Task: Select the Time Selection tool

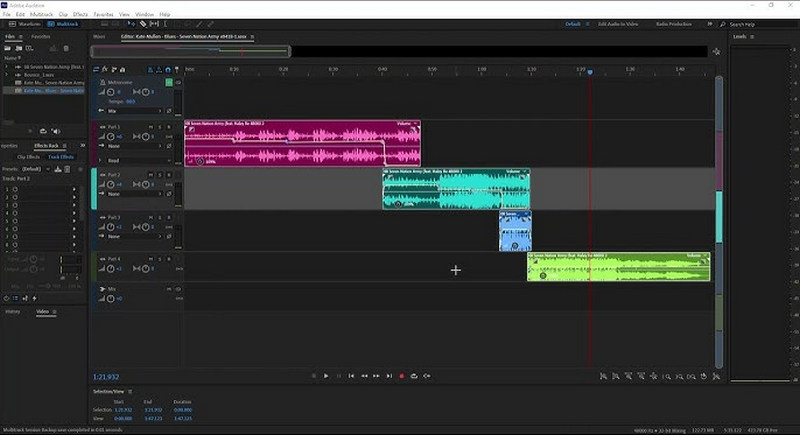Action: point(165,24)
